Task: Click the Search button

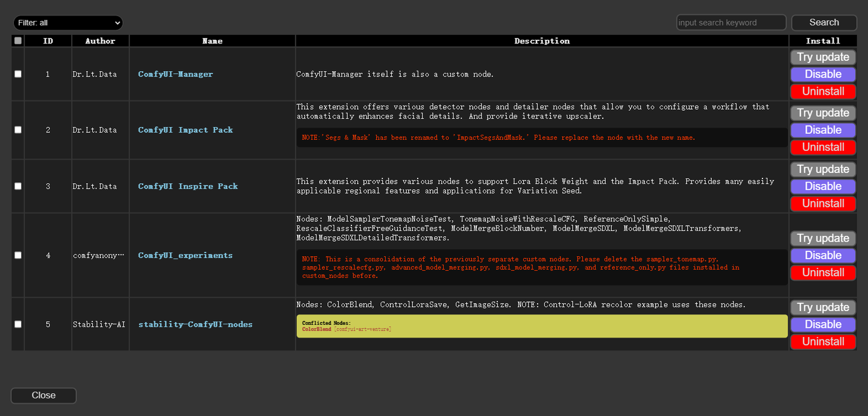Action: (x=824, y=23)
